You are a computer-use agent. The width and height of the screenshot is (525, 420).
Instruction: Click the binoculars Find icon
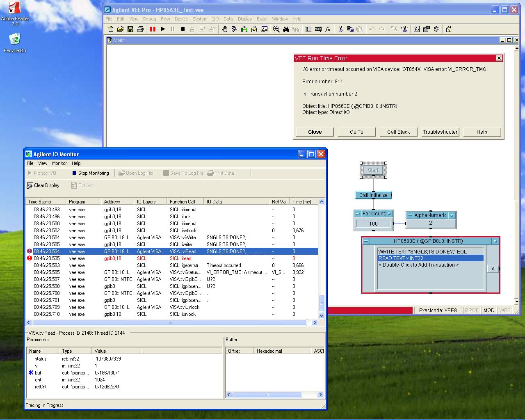(x=286, y=29)
